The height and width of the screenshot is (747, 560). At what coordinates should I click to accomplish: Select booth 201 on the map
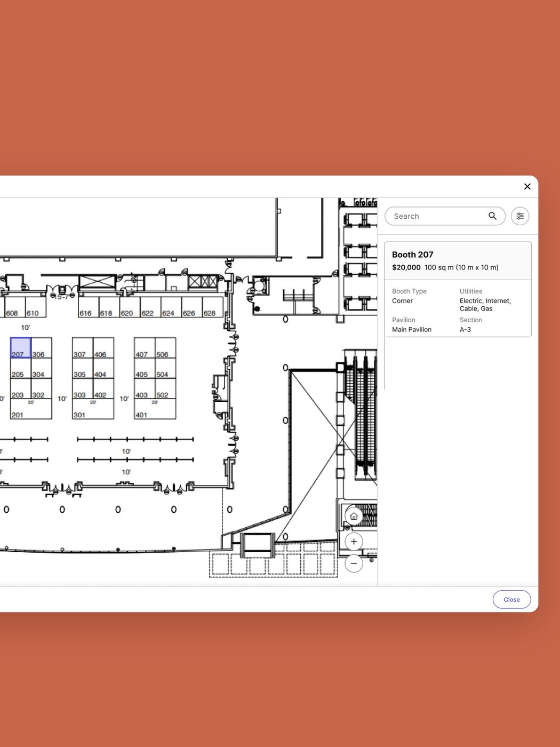pyautogui.click(x=31, y=409)
